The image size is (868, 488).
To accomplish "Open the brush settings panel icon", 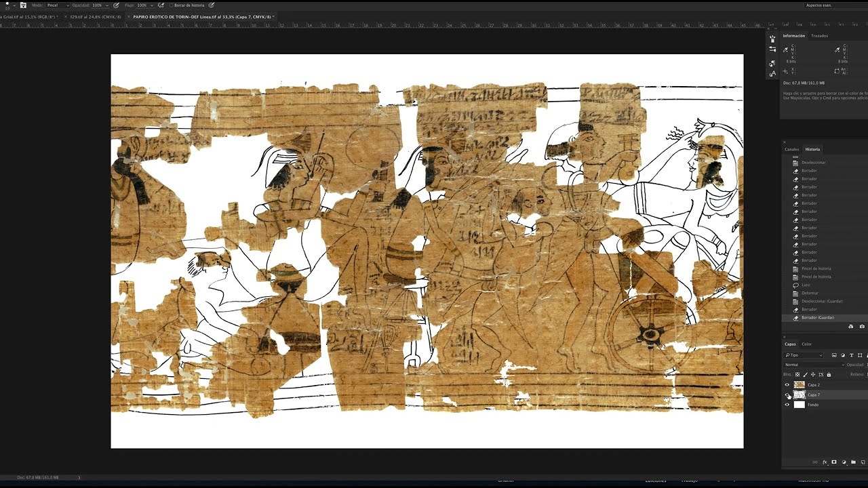I will (23, 5).
